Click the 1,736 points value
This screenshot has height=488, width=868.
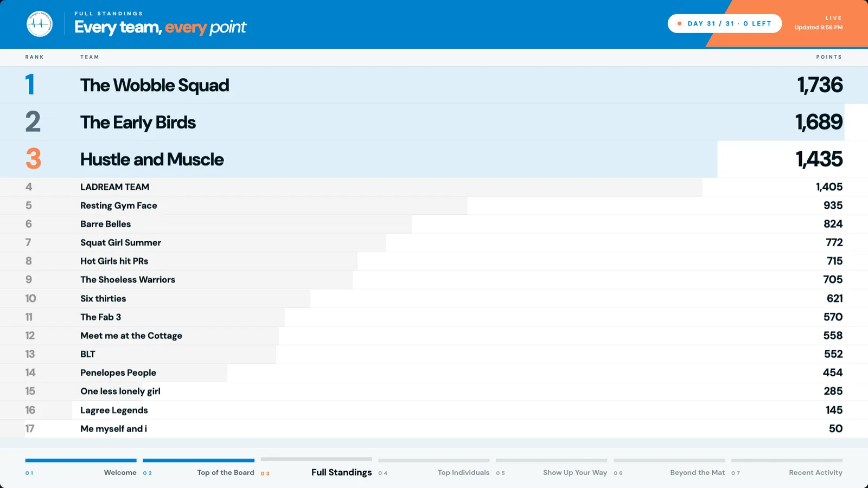point(820,85)
